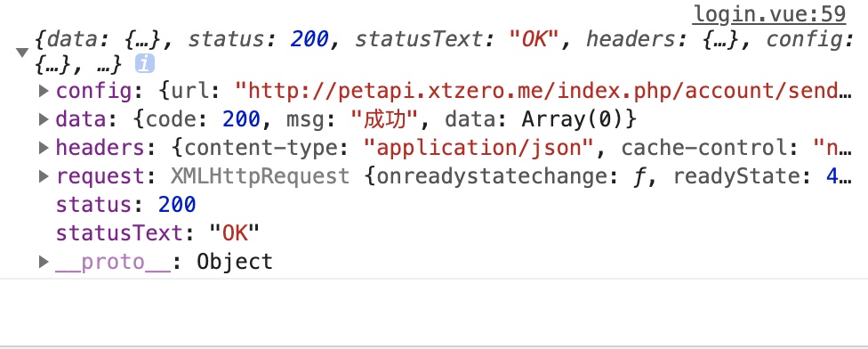Select the __proto__ property name

click(113, 262)
